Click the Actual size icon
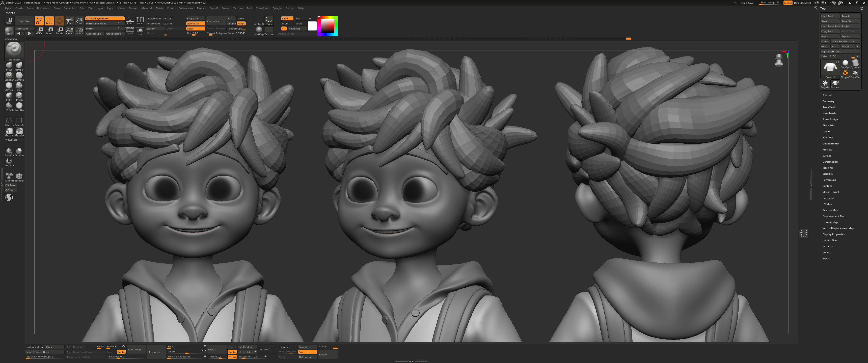 (79, 31)
